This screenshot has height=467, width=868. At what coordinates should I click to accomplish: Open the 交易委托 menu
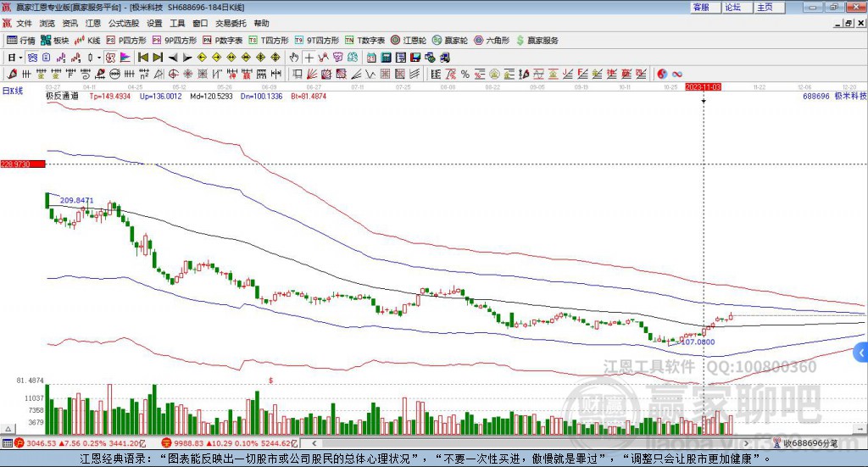tap(231, 23)
